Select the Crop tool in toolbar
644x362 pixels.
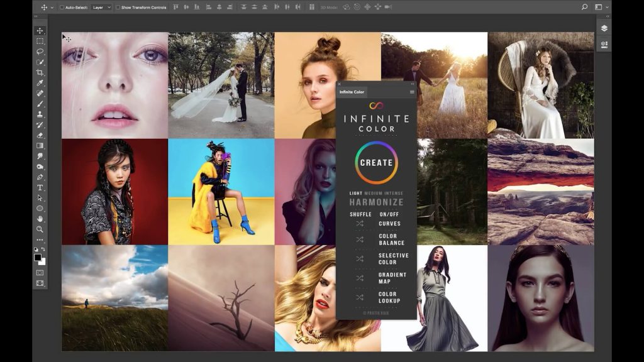click(40, 72)
